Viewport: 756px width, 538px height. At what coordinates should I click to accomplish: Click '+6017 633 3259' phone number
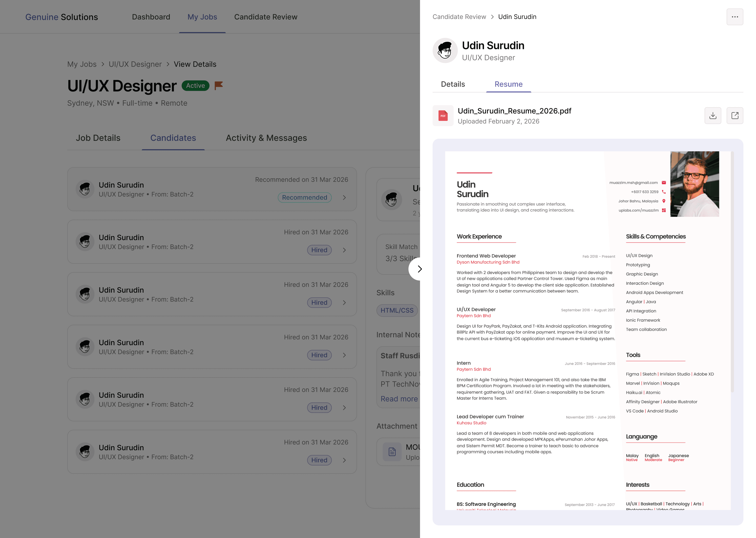[644, 192]
